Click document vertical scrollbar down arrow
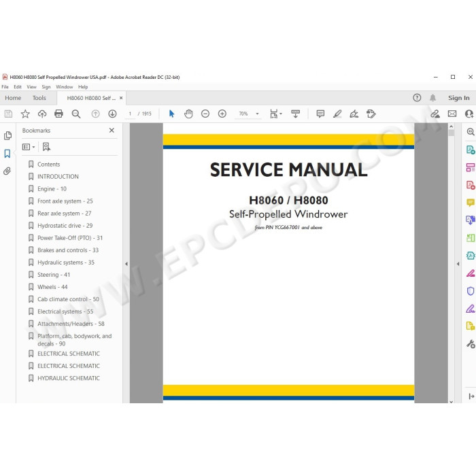This screenshot has width=476, height=476. click(x=451, y=401)
